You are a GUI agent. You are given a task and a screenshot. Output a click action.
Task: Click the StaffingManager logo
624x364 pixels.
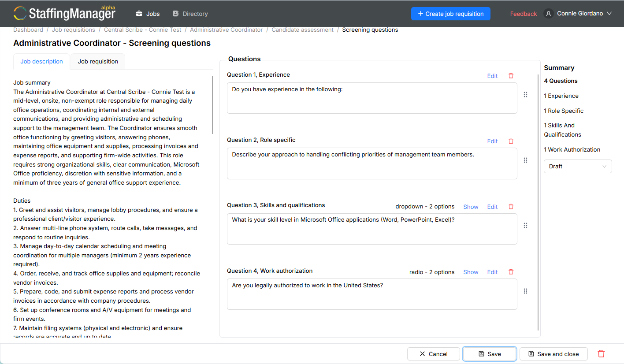tap(64, 13)
